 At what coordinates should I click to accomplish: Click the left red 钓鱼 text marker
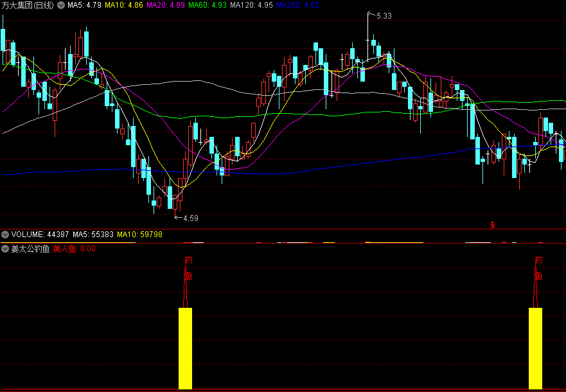pos(188,268)
